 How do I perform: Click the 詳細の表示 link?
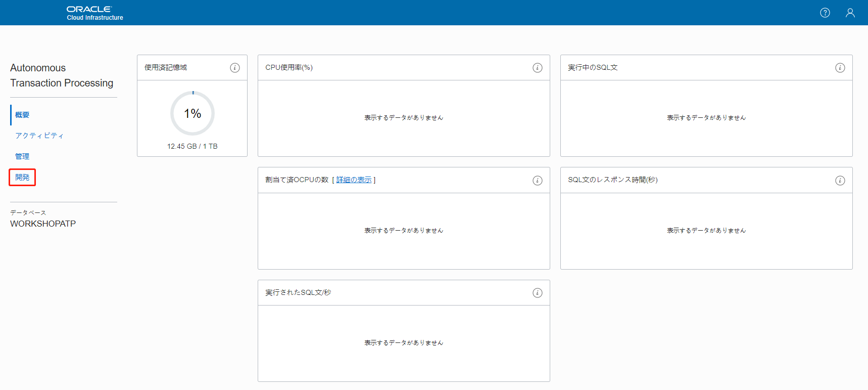click(354, 180)
